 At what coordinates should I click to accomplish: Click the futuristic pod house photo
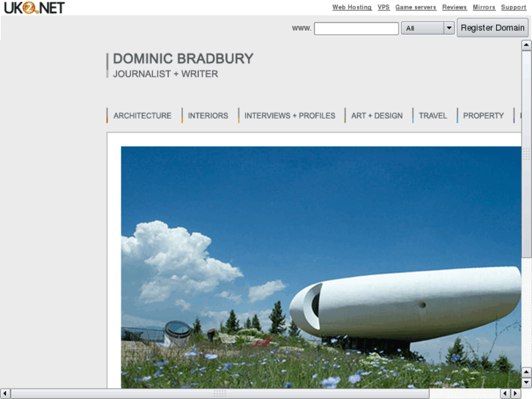pos(321,267)
